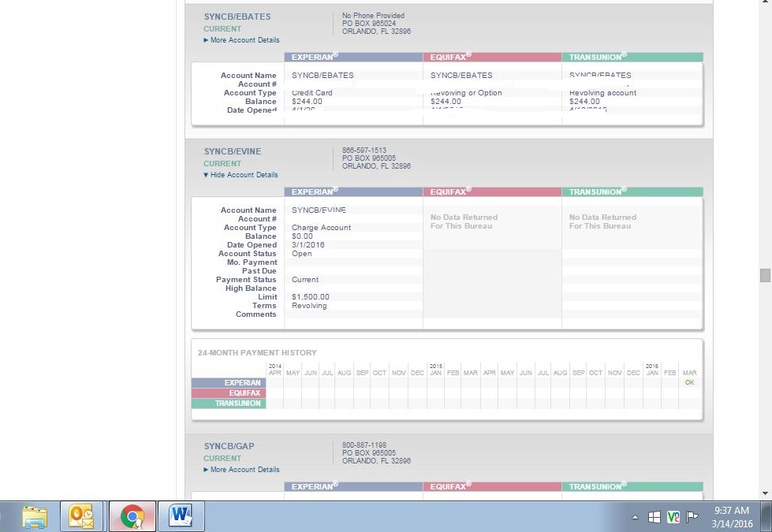This screenshot has width=772, height=532.
Task: Click the Mo. Payment row label
Action: 252,262
